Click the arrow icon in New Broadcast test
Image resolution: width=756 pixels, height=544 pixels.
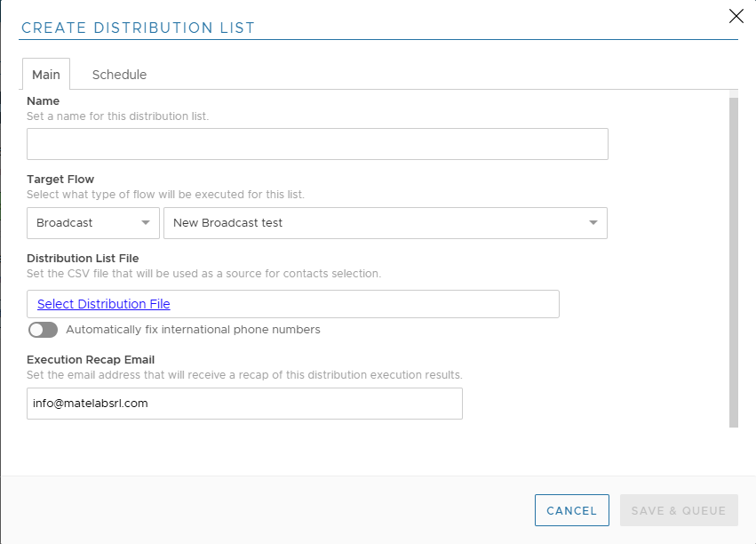point(593,223)
